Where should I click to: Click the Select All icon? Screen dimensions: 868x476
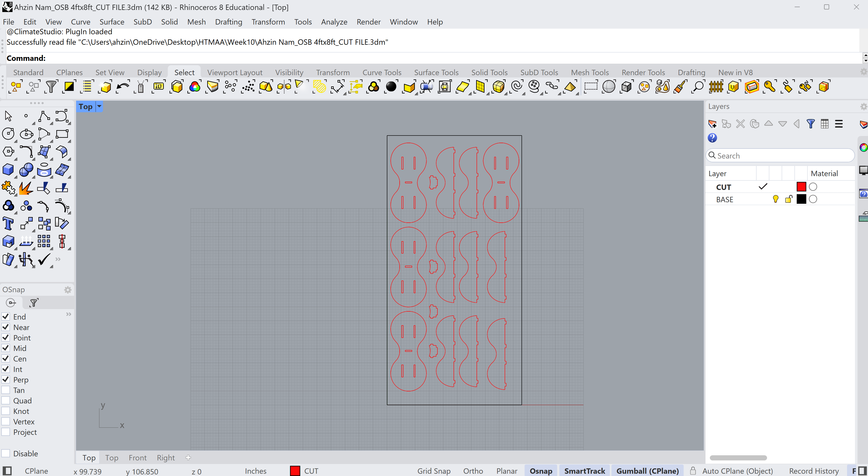[x=16, y=87]
